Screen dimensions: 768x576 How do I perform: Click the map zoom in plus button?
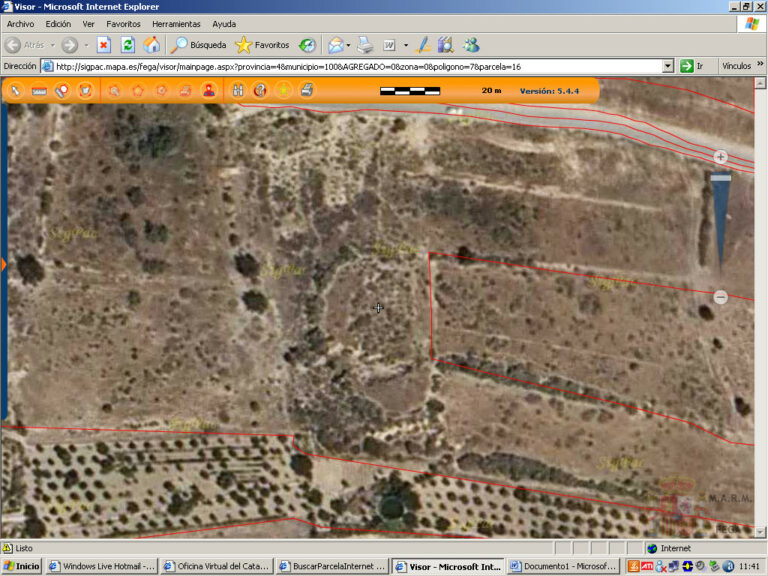click(x=720, y=157)
